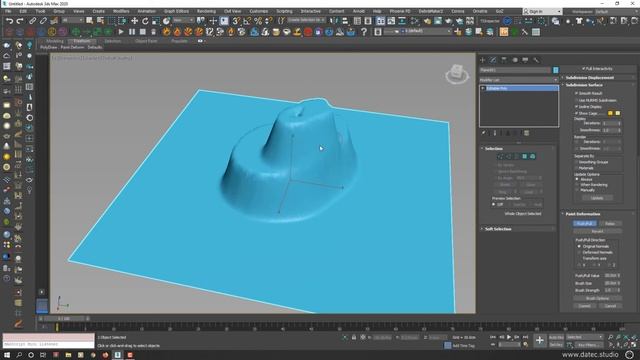Click the ViewCube in viewport
Viewport: 640px width, 360px height.
click(x=457, y=74)
